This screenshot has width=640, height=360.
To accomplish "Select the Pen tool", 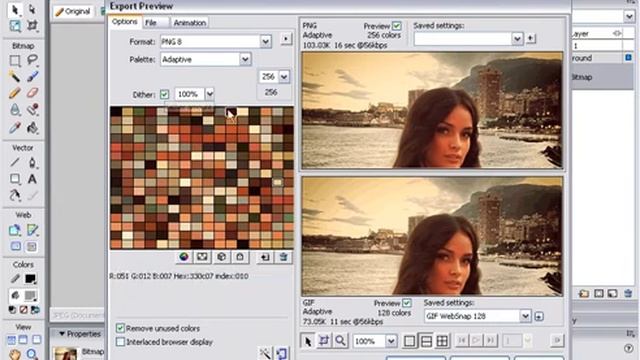I will coord(32,162).
